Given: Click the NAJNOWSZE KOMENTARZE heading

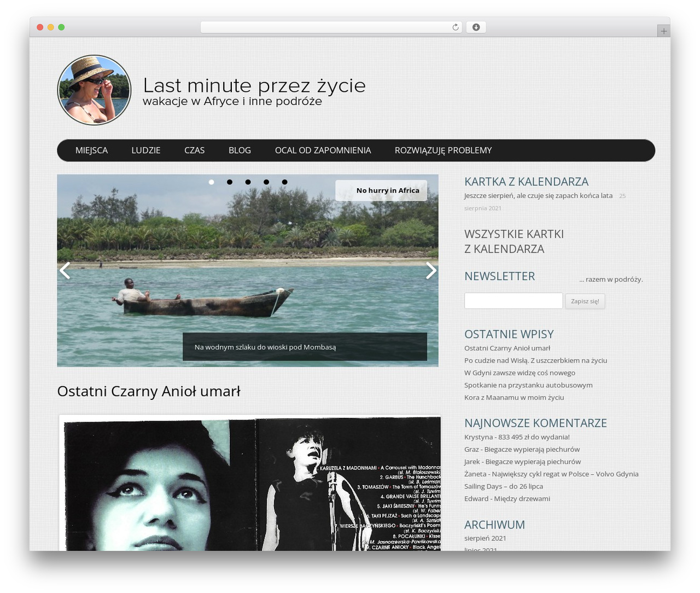Looking at the screenshot, I should [535, 423].
